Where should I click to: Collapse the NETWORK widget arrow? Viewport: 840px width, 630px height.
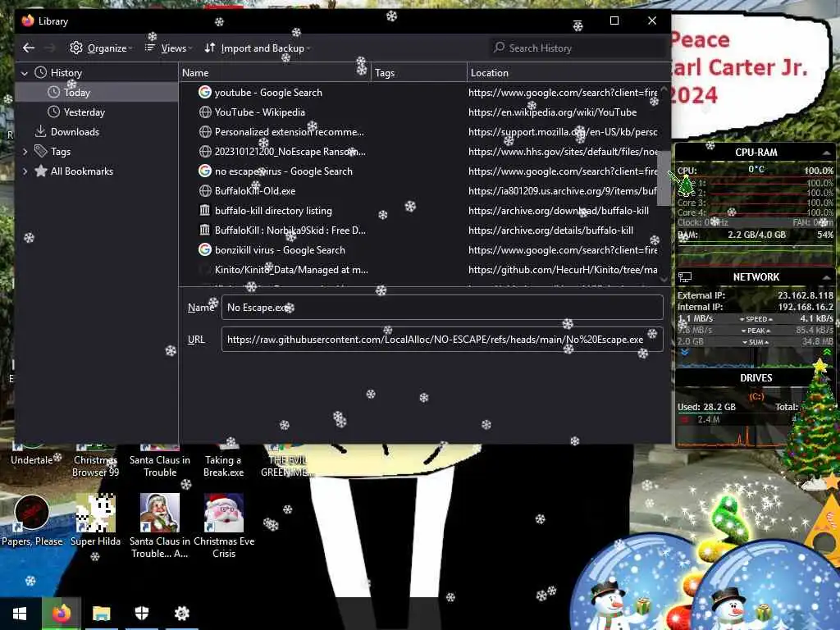pyautogui.click(x=827, y=277)
